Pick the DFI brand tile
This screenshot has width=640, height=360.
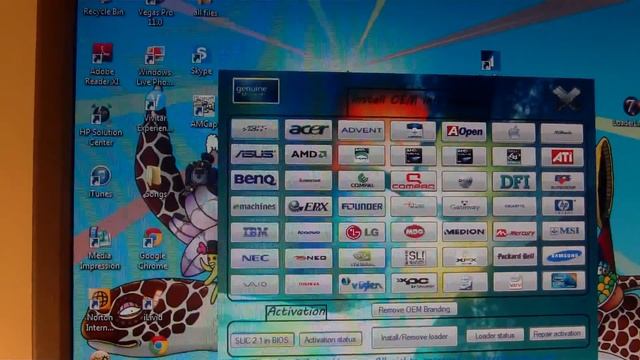514,182
